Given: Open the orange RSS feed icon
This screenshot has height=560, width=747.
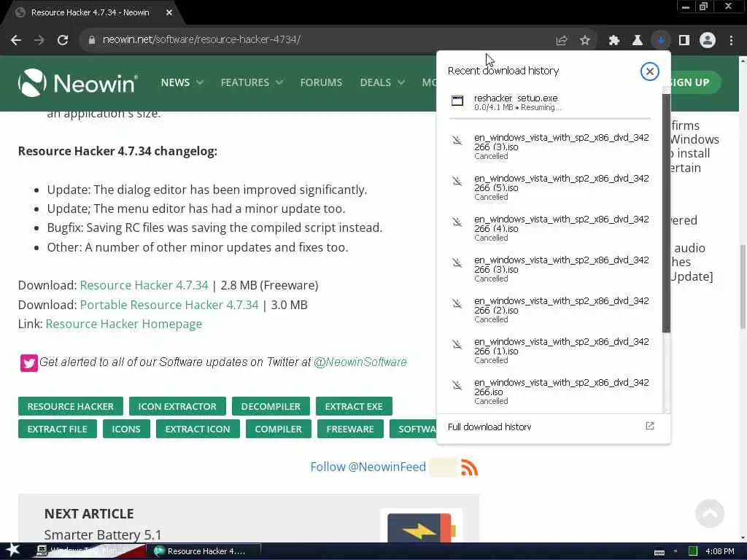Looking at the screenshot, I should pos(469,467).
